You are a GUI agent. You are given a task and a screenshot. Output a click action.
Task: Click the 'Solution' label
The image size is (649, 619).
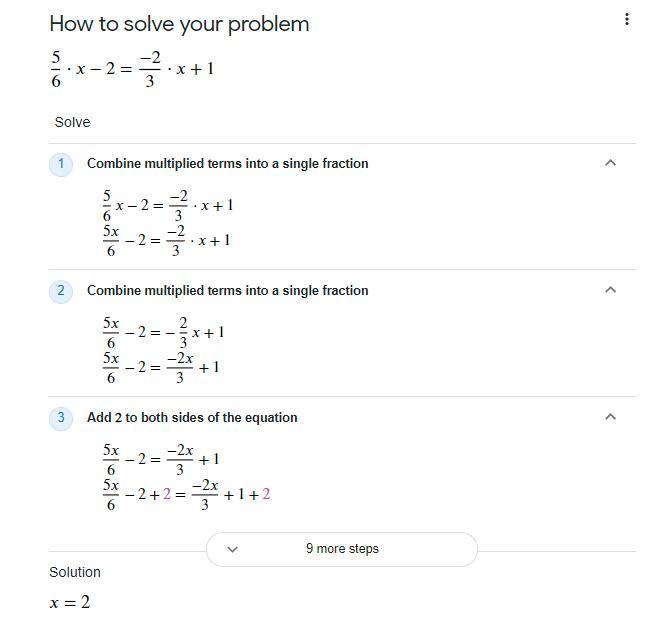pos(75,572)
